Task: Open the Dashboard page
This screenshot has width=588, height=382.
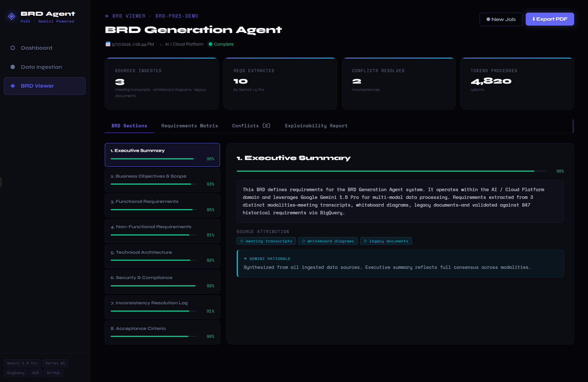Action: [45, 48]
